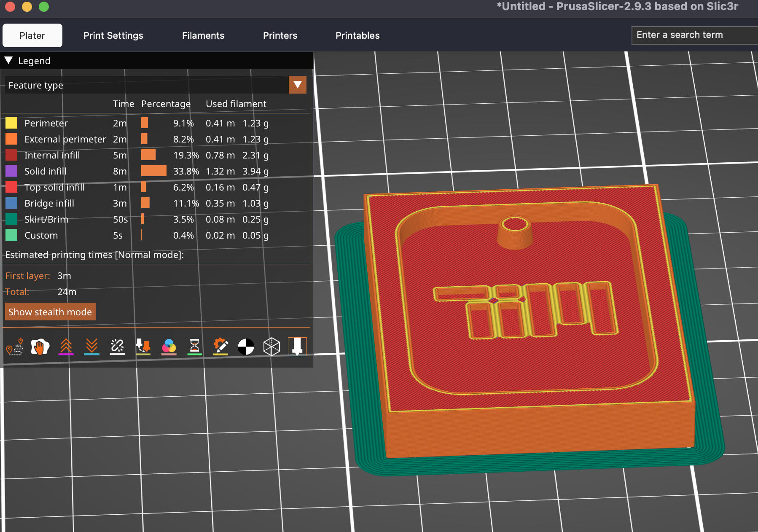This screenshot has height=532, width=758.
Task: Toggle wipes visibility hand icon
Action: pyautogui.click(x=40, y=347)
